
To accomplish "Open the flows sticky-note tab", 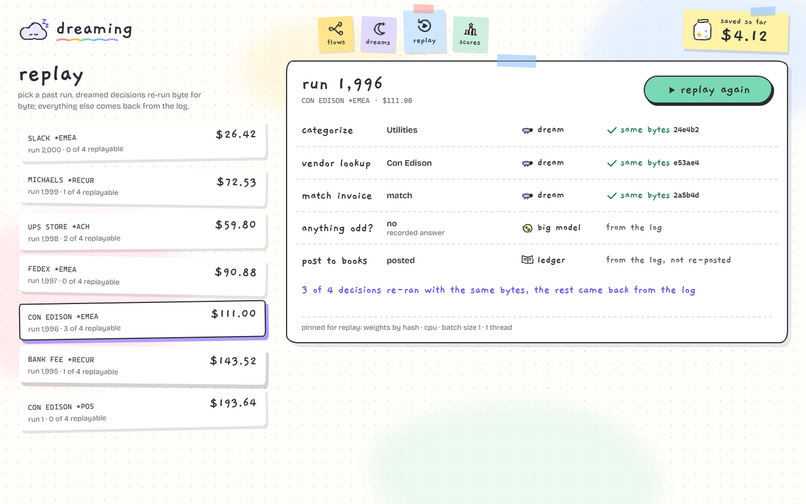I will (x=336, y=34).
